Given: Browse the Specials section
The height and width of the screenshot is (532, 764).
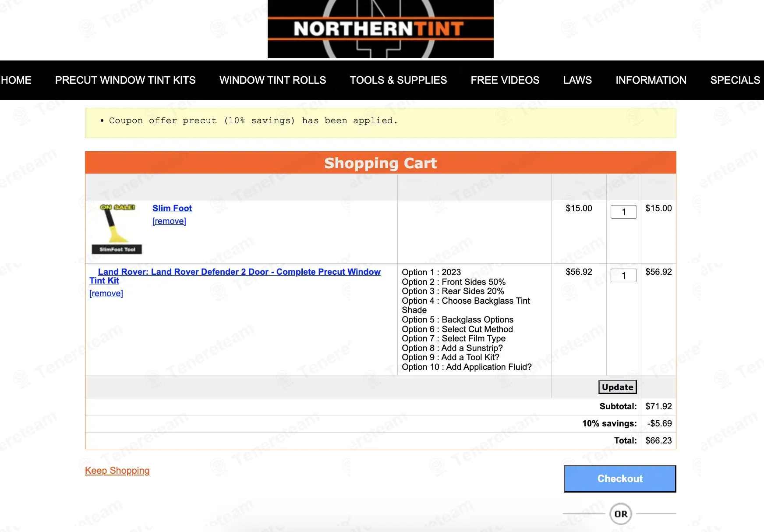Looking at the screenshot, I should tap(735, 80).
